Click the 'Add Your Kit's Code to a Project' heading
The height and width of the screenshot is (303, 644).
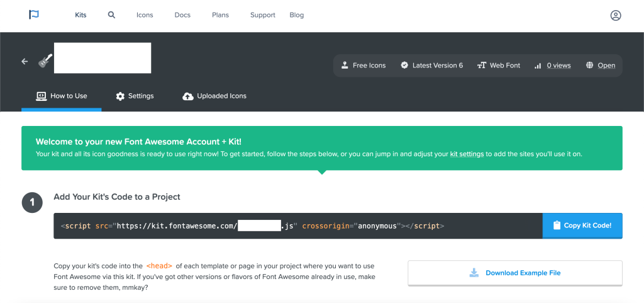coord(117,197)
